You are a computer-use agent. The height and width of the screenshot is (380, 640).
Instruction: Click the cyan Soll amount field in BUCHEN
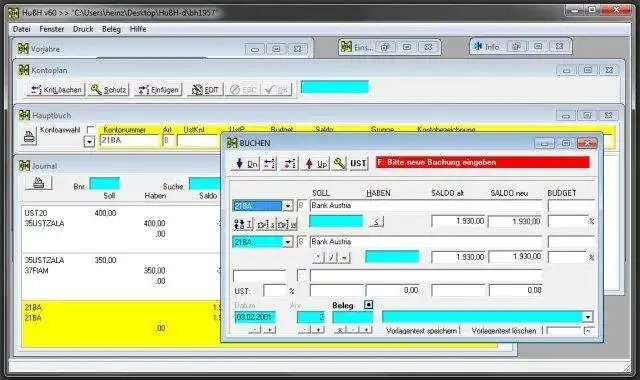coord(336,221)
